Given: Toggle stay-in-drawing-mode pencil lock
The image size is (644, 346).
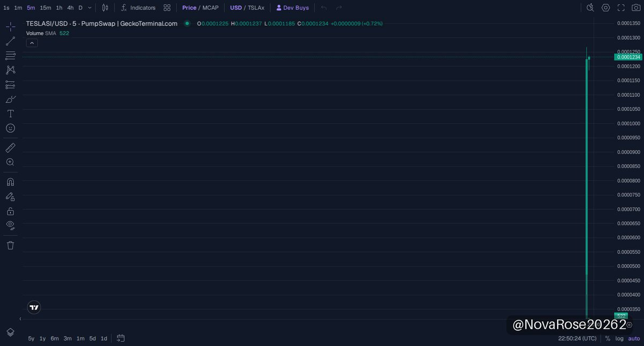Looking at the screenshot, I should pos(11,197).
